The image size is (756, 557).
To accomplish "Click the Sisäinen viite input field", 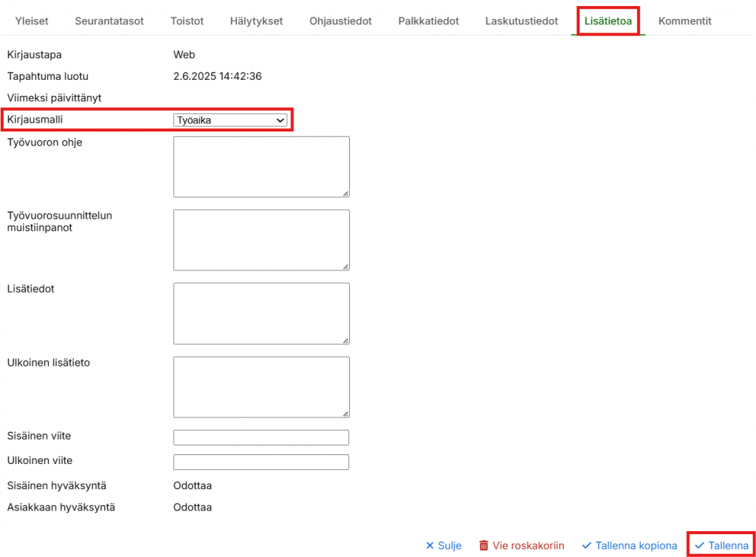I will click(x=261, y=437).
